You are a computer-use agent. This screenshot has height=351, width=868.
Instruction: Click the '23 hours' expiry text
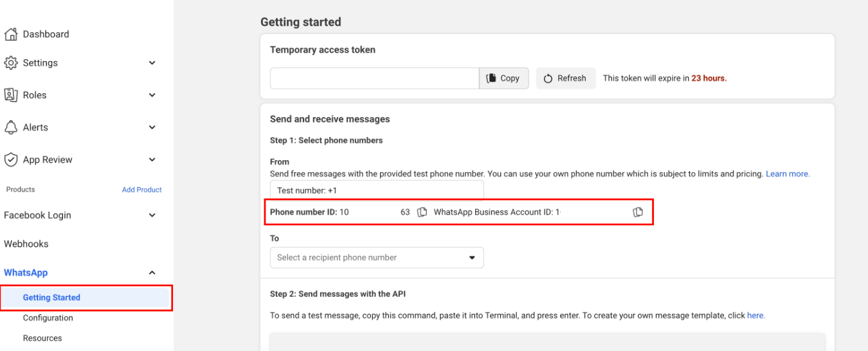pos(709,78)
